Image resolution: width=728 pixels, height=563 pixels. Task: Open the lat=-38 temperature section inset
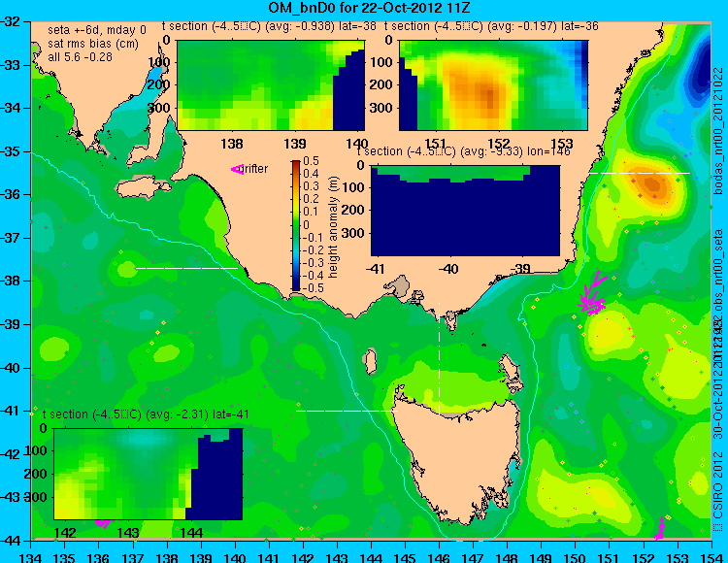pyautogui.click(x=271, y=85)
